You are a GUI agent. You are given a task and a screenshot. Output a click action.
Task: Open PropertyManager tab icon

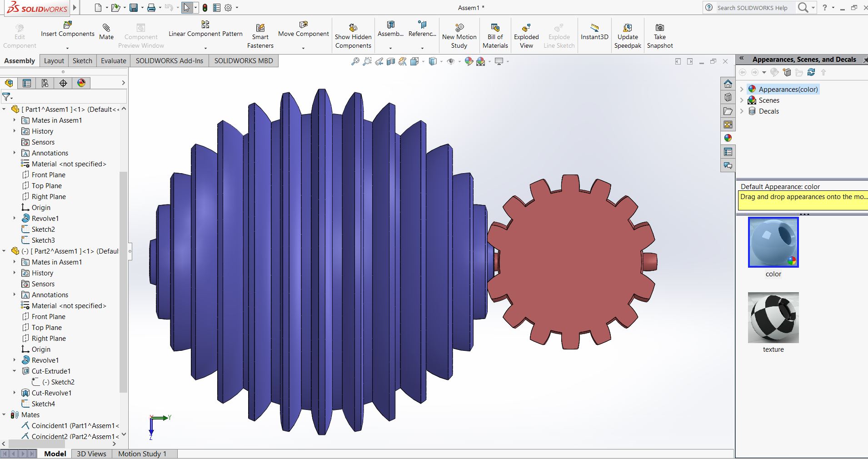(x=27, y=83)
